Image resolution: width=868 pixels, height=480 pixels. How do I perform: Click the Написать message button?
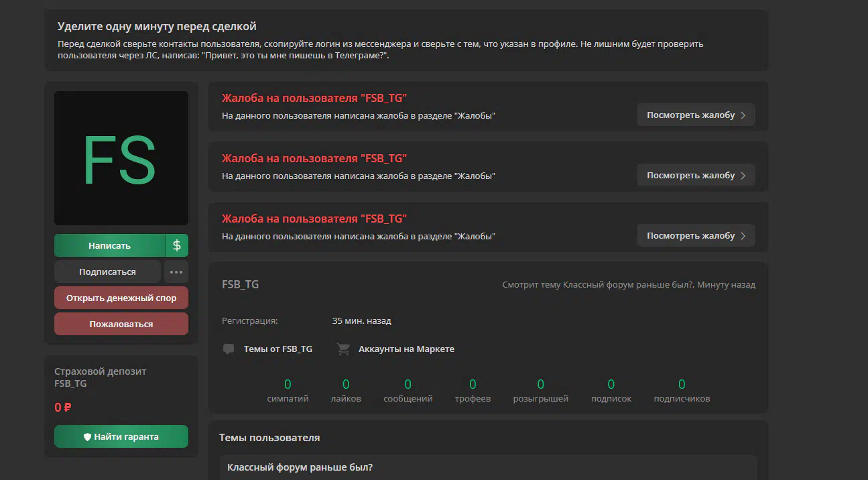click(109, 245)
